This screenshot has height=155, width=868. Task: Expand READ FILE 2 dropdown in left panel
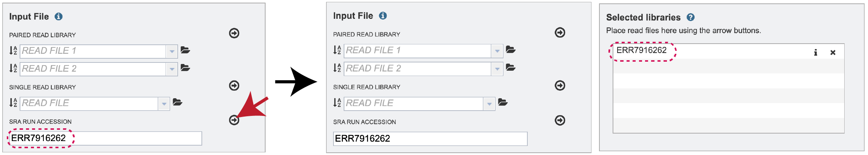coord(172,69)
